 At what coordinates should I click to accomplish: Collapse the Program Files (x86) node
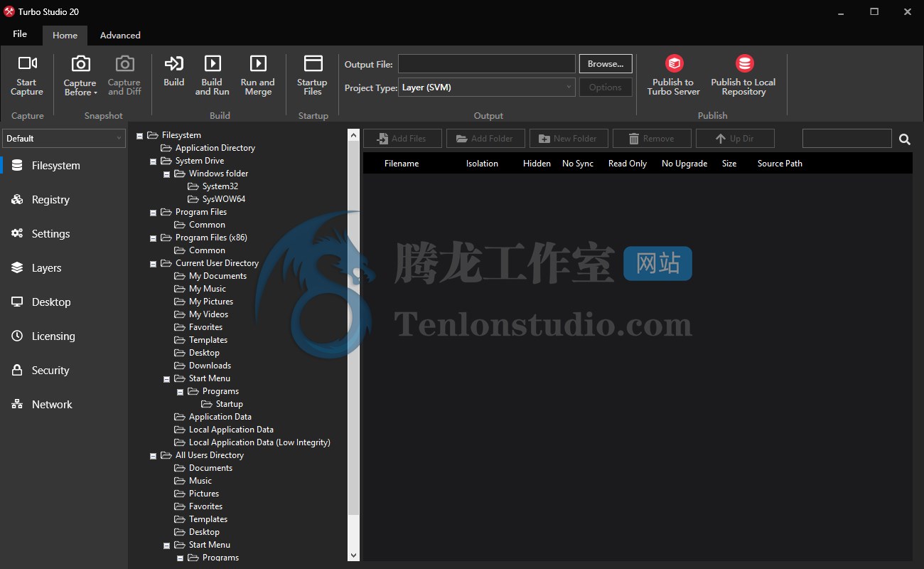point(154,238)
